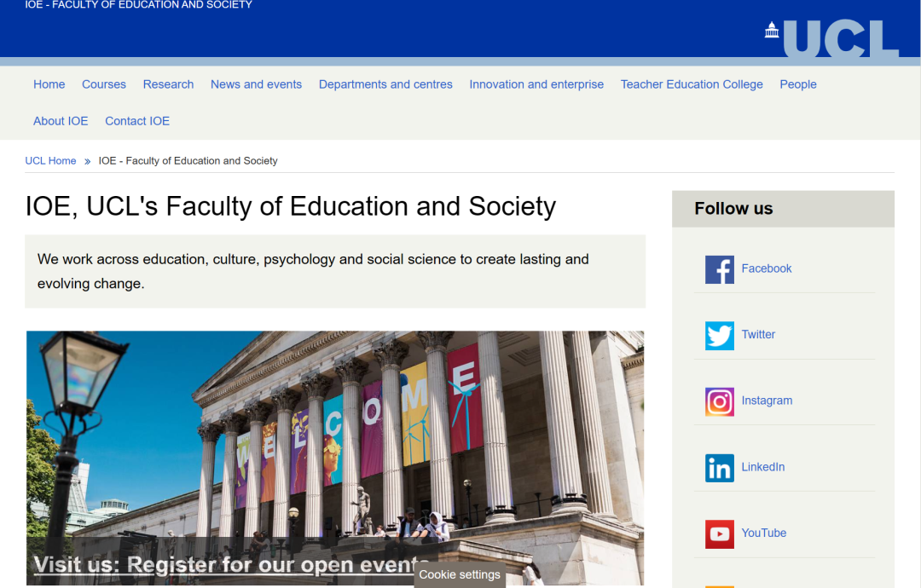
Task: Click the UCL Home breadcrumb link
Action: pos(50,160)
